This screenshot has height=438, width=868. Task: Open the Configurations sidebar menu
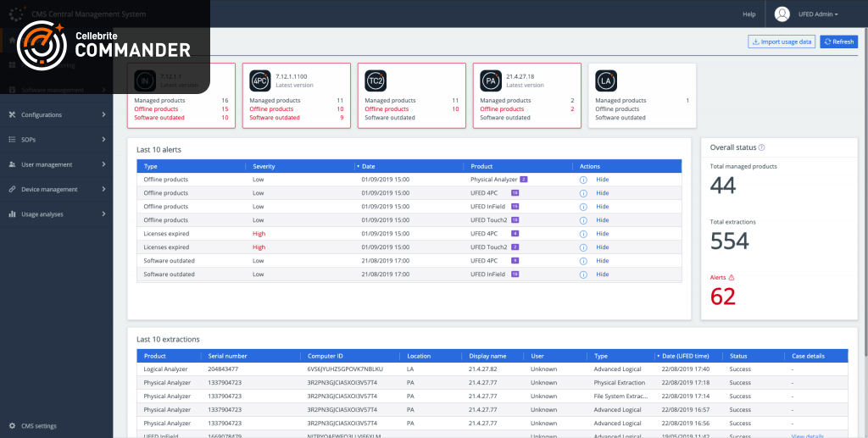point(57,115)
